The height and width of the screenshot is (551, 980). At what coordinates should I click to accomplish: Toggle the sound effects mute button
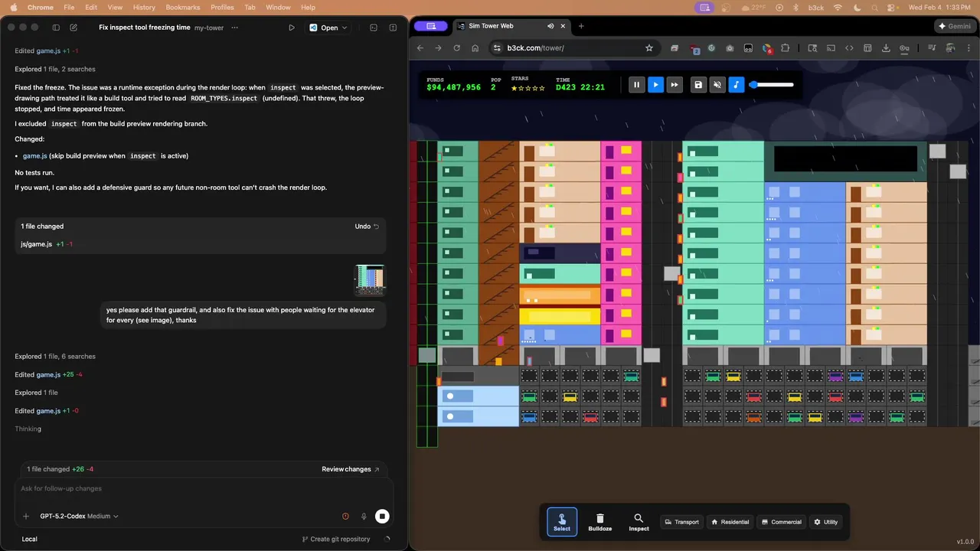(717, 85)
